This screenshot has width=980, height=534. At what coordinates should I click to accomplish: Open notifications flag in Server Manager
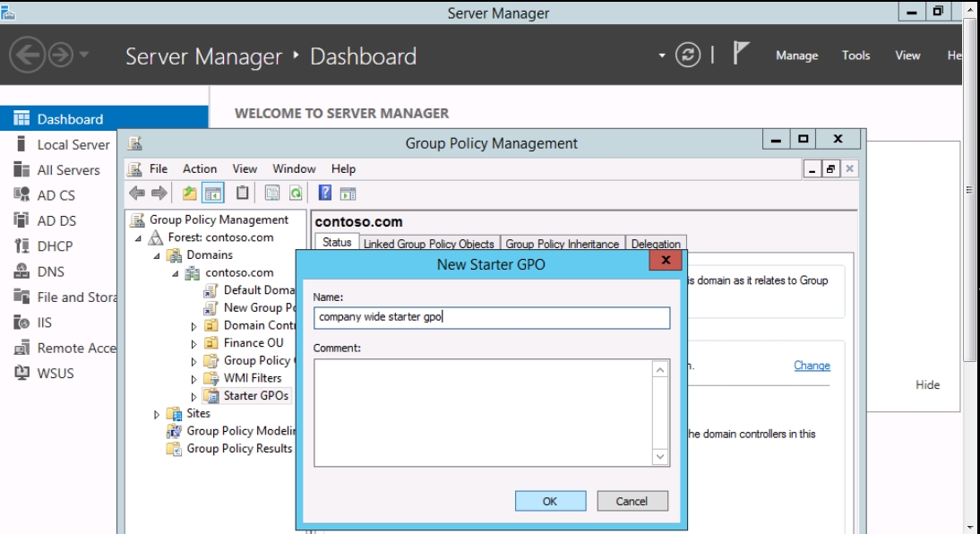[x=740, y=53]
